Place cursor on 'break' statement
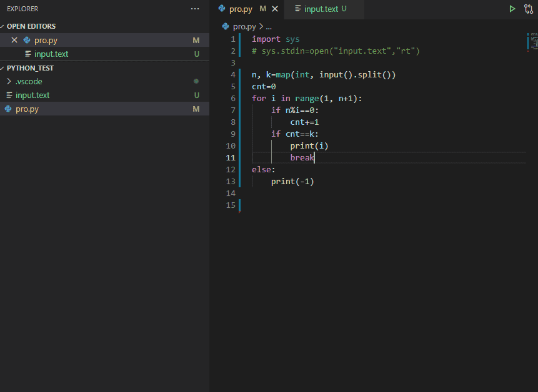Viewport: 538px width, 392px height. coord(302,158)
